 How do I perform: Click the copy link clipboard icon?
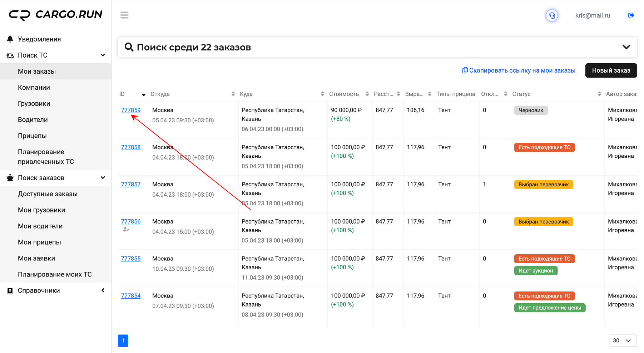pyautogui.click(x=465, y=70)
